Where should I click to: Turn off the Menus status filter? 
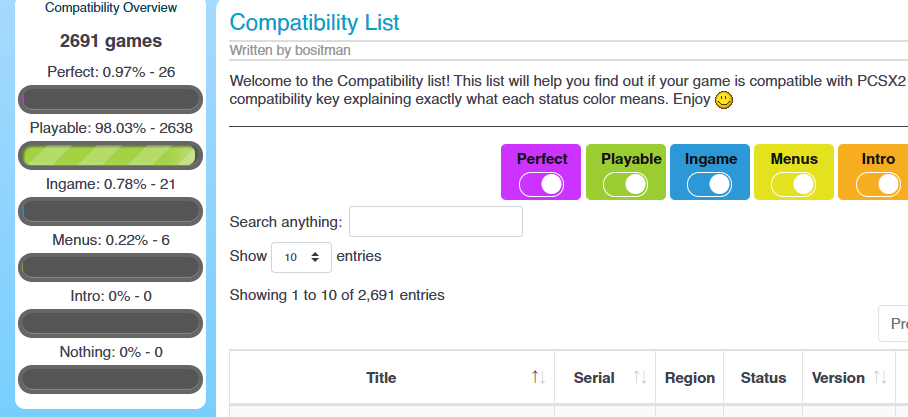tap(794, 184)
